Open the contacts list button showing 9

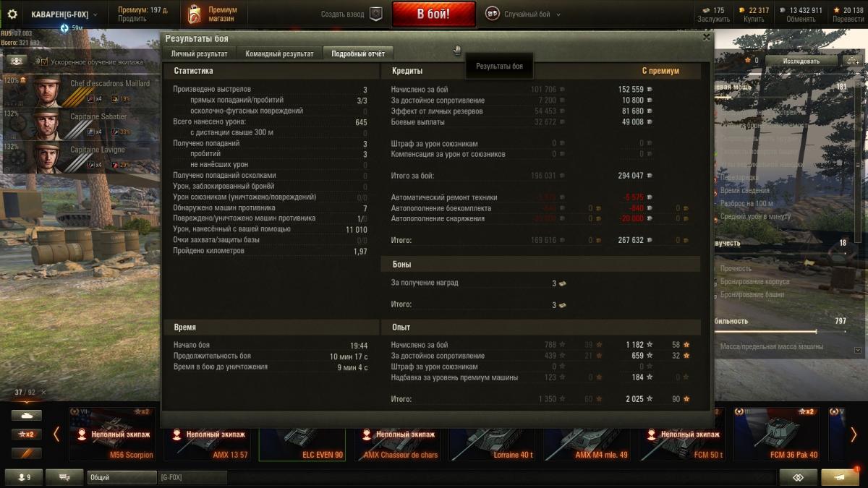coord(23,477)
